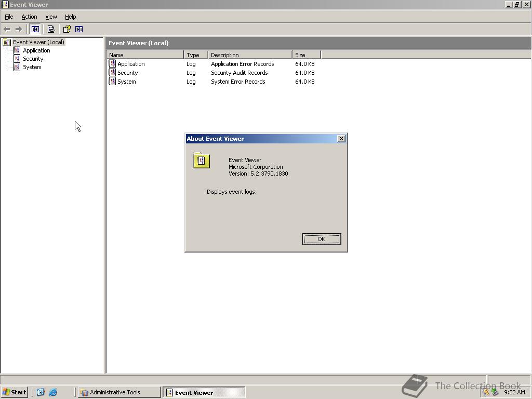Screen dimensions: 532x399
Task: Click the Start button
Action: [x=14, y=392]
